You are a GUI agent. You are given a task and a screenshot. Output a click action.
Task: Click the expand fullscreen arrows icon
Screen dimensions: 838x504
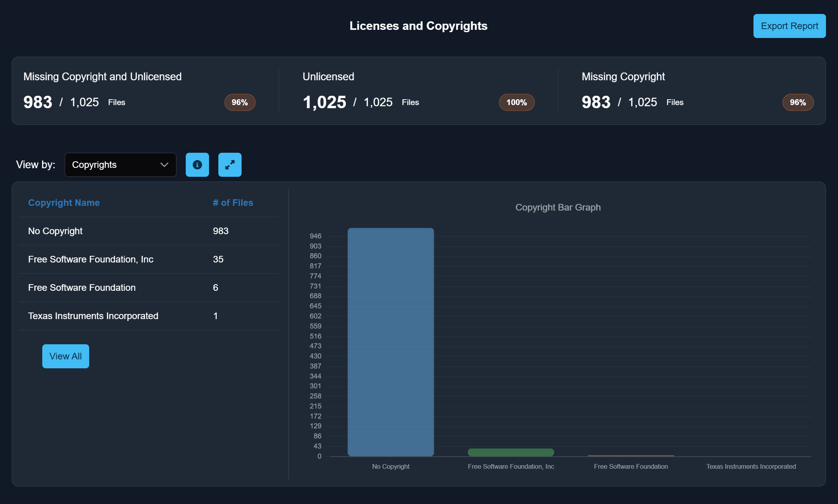point(230,165)
